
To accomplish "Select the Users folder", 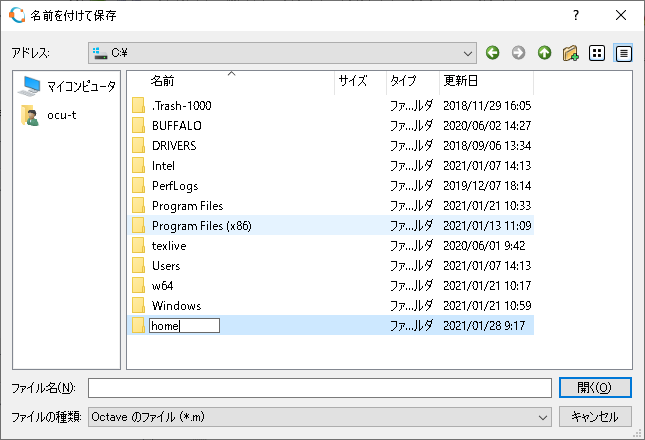I will [x=166, y=265].
